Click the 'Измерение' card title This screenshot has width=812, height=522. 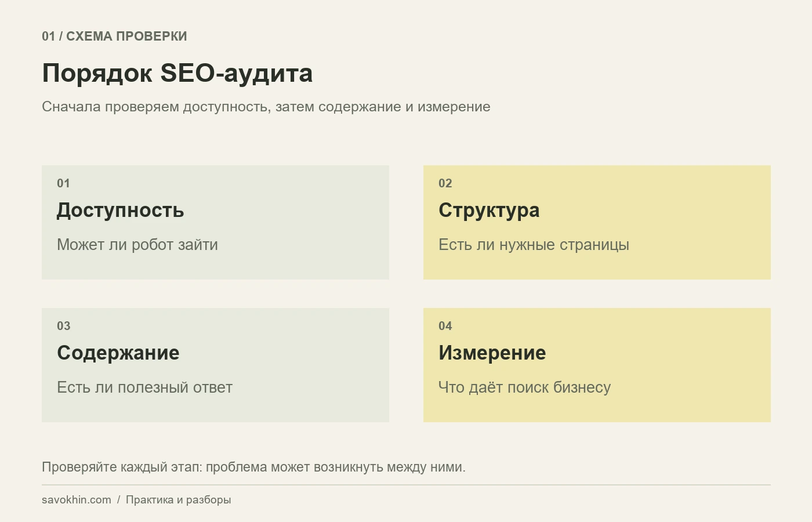point(492,353)
